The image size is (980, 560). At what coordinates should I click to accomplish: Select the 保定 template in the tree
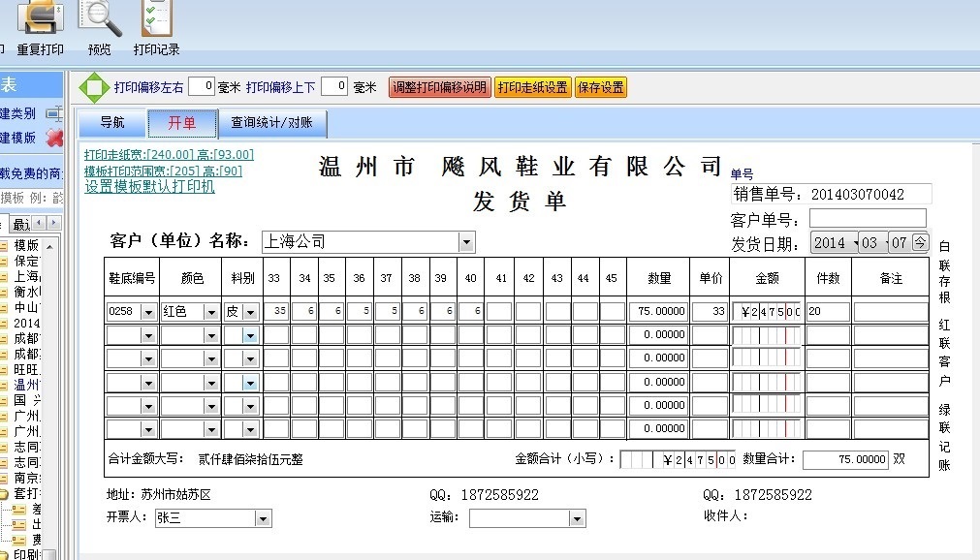pyautogui.click(x=27, y=261)
